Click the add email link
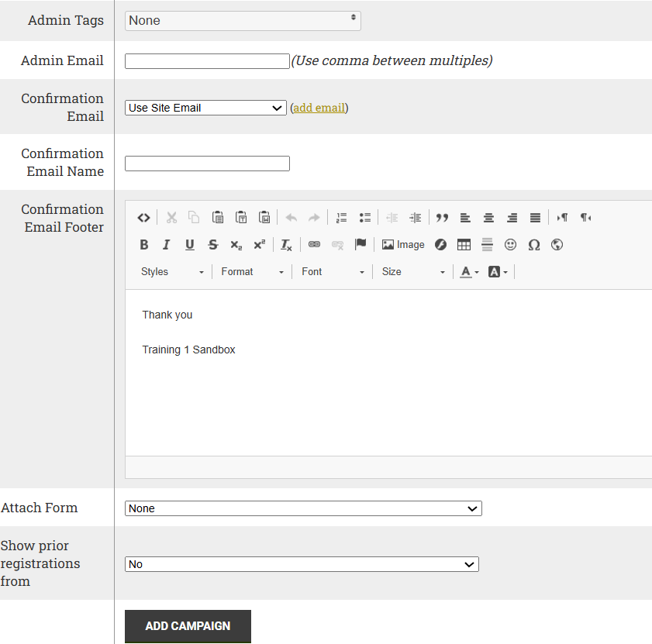This screenshot has height=644, width=652. 319,108
